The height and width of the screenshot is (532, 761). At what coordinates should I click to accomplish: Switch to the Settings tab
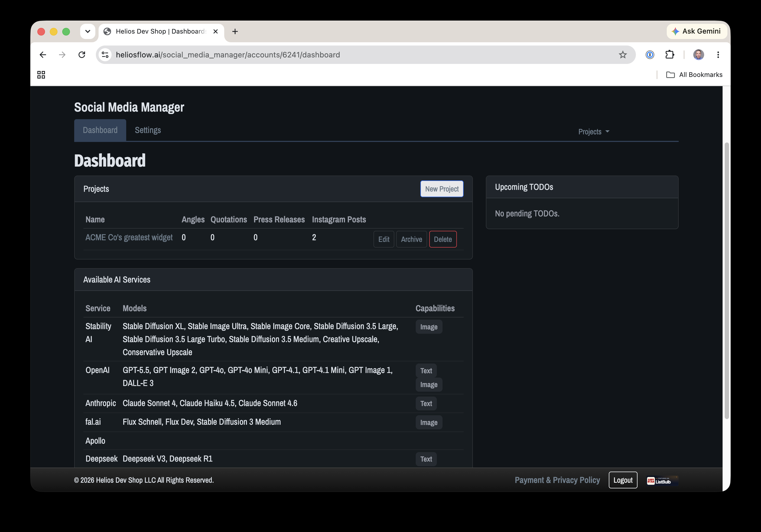148,130
